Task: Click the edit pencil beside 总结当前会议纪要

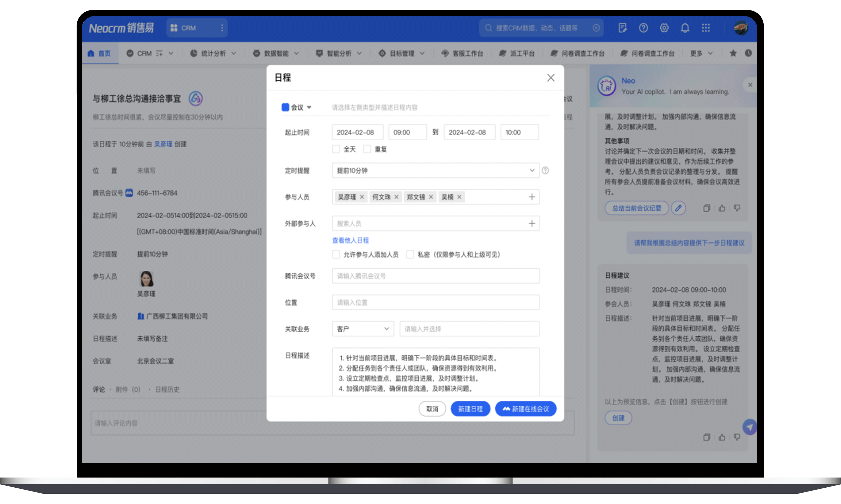Action: [678, 208]
